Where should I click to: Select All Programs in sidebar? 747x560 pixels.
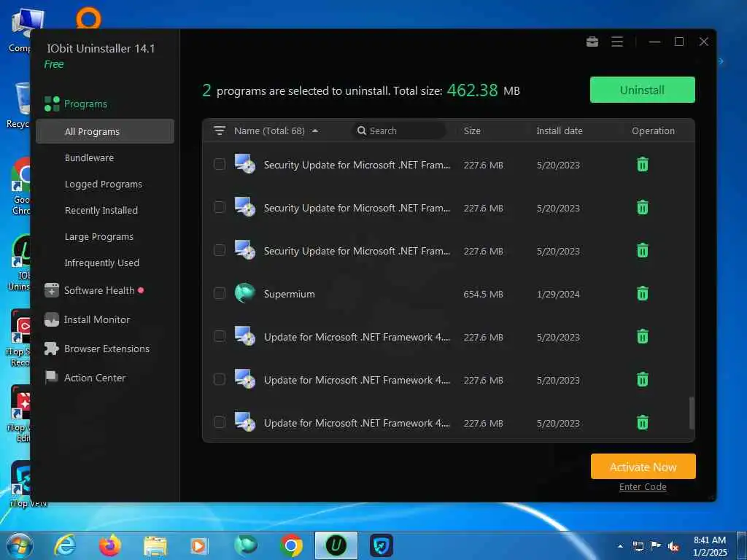(x=105, y=131)
